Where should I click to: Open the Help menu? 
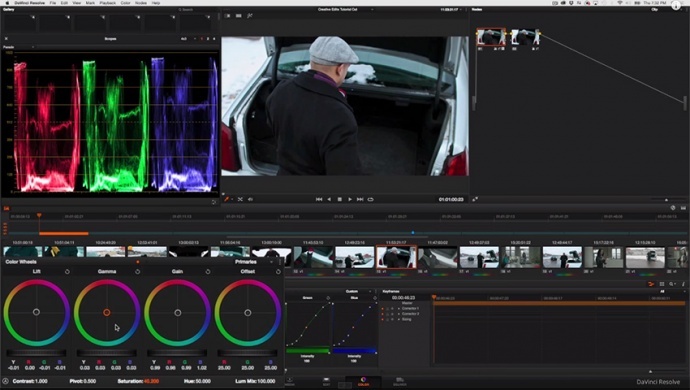click(156, 3)
